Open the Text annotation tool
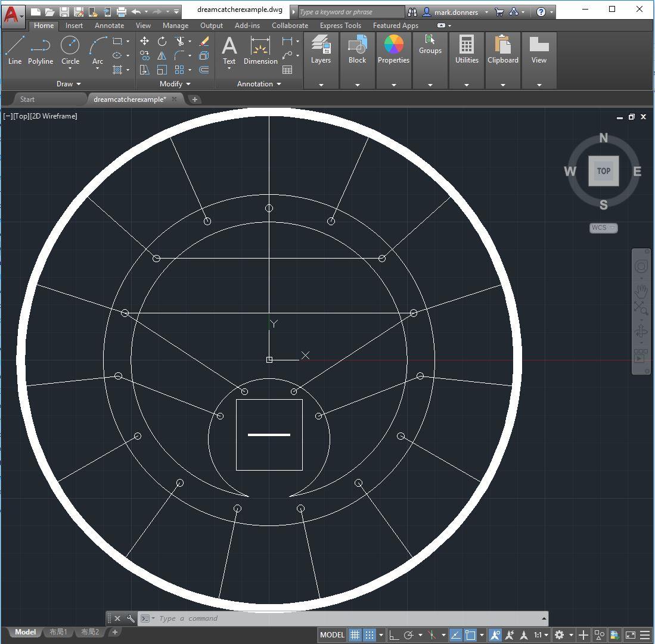This screenshot has height=644, width=655. [x=229, y=50]
